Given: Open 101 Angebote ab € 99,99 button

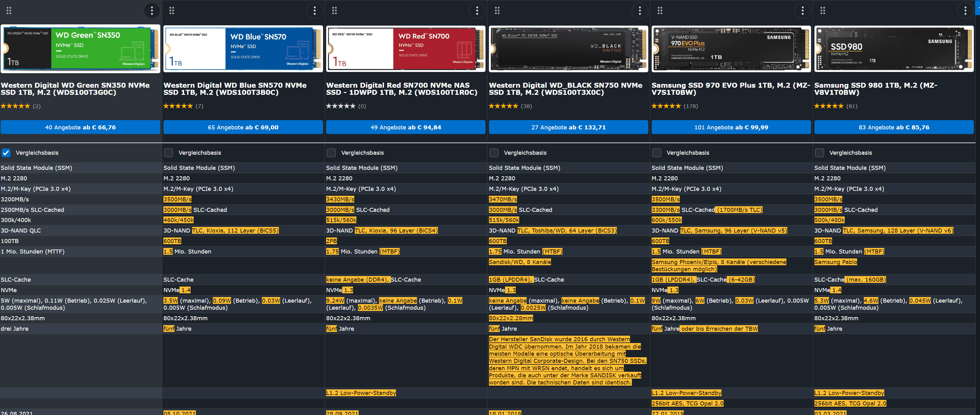Looking at the screenshot, I should (x=731, y=127).
